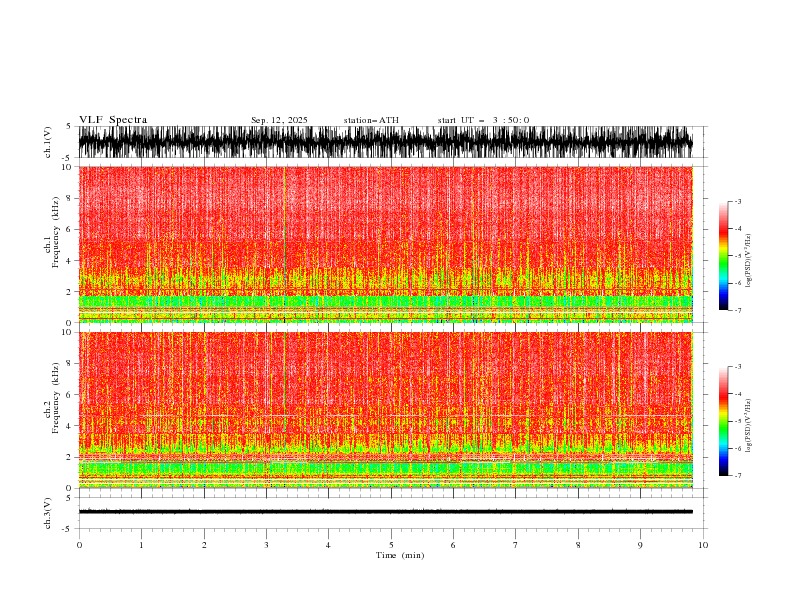The height and width of the screenshot is (612, 792).
Task: Click time axis tick label '2'
Action: coord(204,545)
